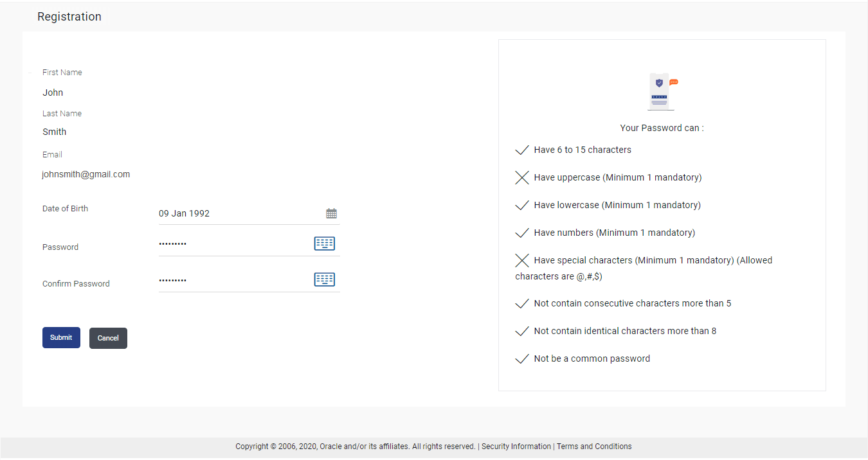
Task: Click the checkmark beside identical characters rule
Action: [522, 332]
